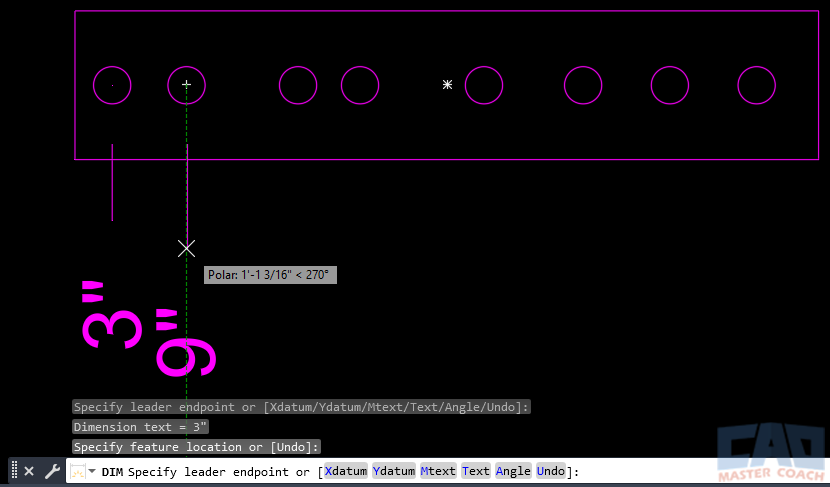This screenshot has width=830, height=487.
Task: Click the 'Dimension text = 3"' history line
Action: 141,427
